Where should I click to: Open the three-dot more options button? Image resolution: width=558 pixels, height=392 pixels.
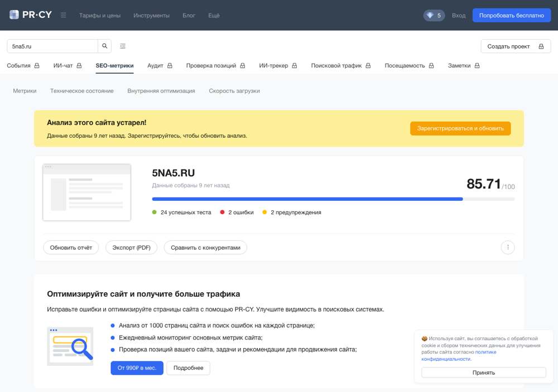pyautogui.click(x=508, y=247)
